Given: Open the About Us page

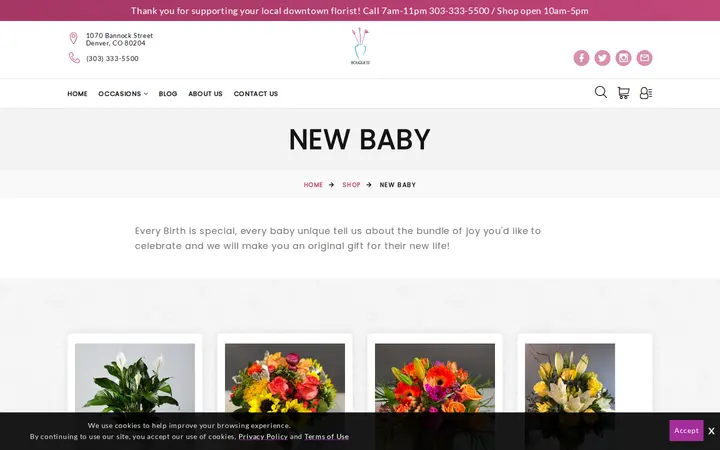Looking at the screenshot, I should click(x=205, y=94).
